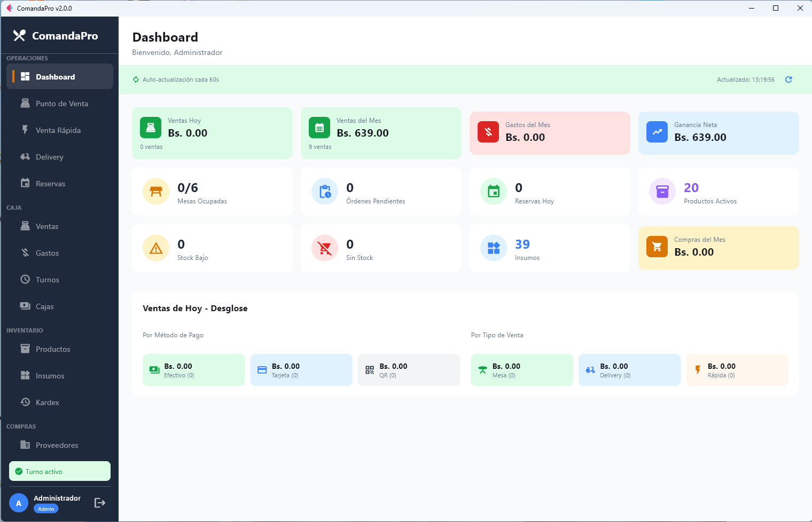Open Productos under Inventario
The height and width of the screenshot is (522, 812).
point(60,349)
